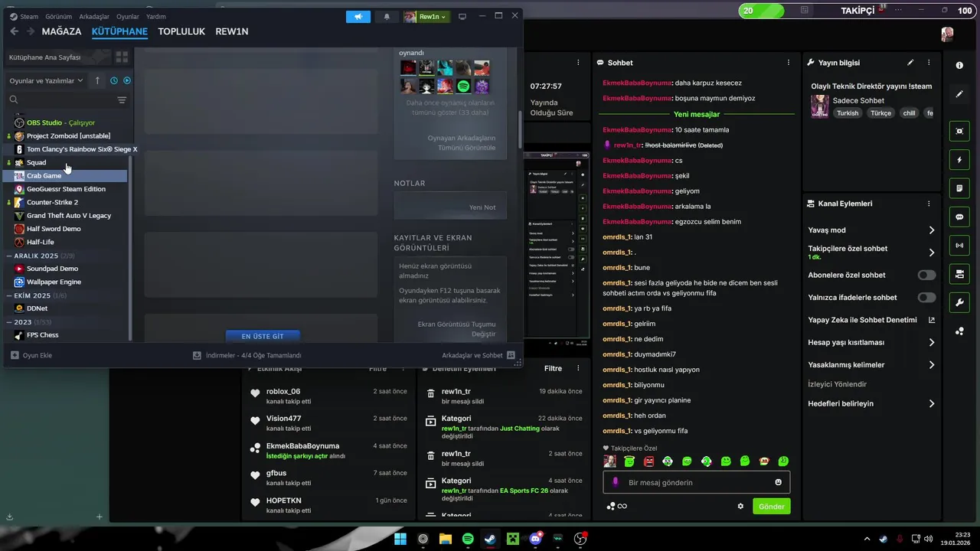980x551 pixels.
Task: Click the broadcast signal sidebar icon
Action: coord(959,246)
